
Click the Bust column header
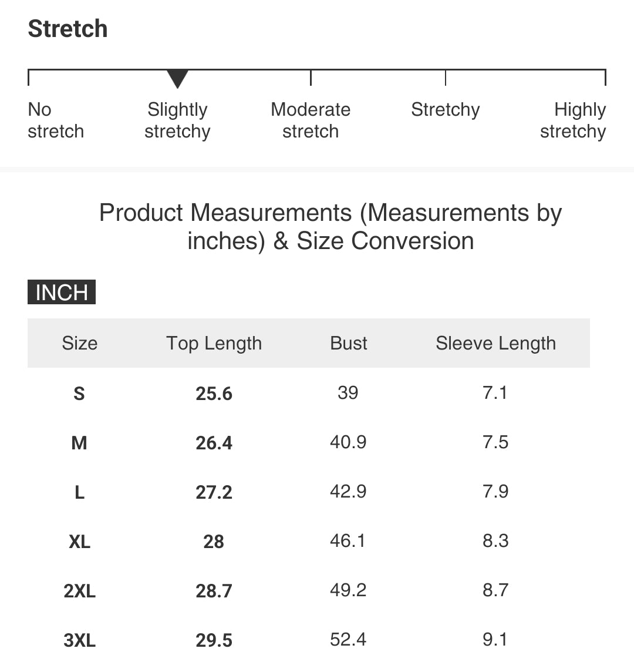pos(348,343)
